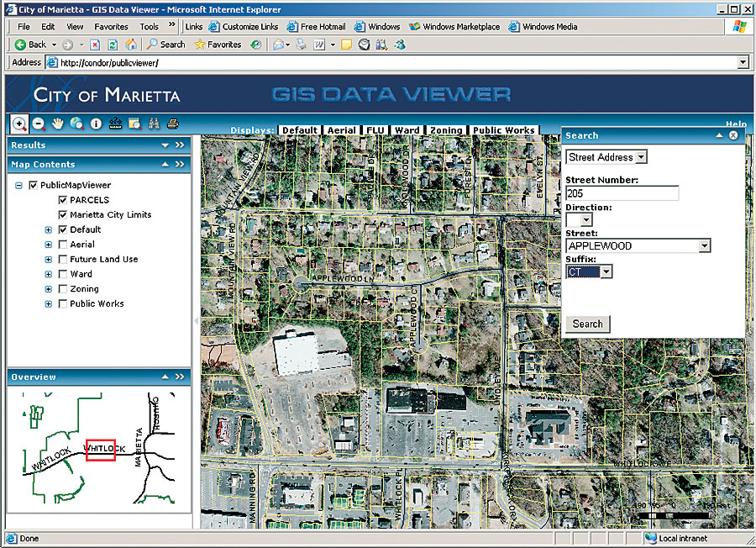Collapse the Overview panel
Screen dimensions: 756x548
[x=165, y=377]
